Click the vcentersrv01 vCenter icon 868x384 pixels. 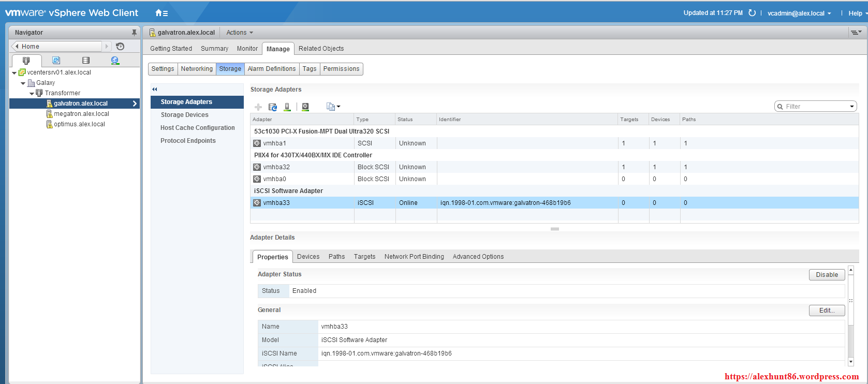[22, 72]
